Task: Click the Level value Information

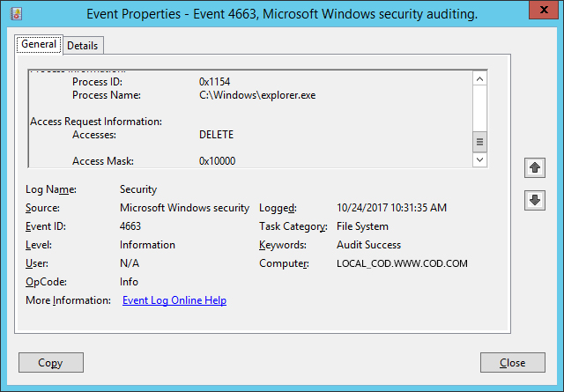Action: click(x=147, y=245)
